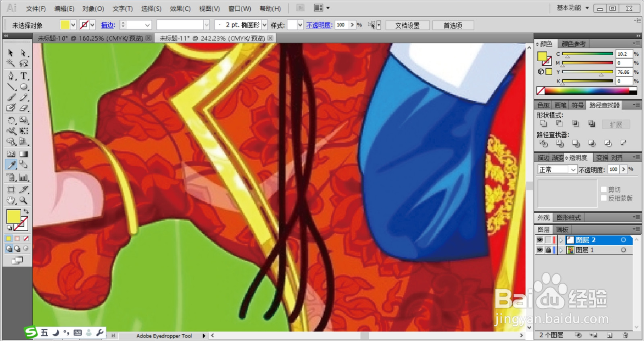Select the Artboard tool
The width and height of the screenshot is (644, 341).
[x=11, y=190]
